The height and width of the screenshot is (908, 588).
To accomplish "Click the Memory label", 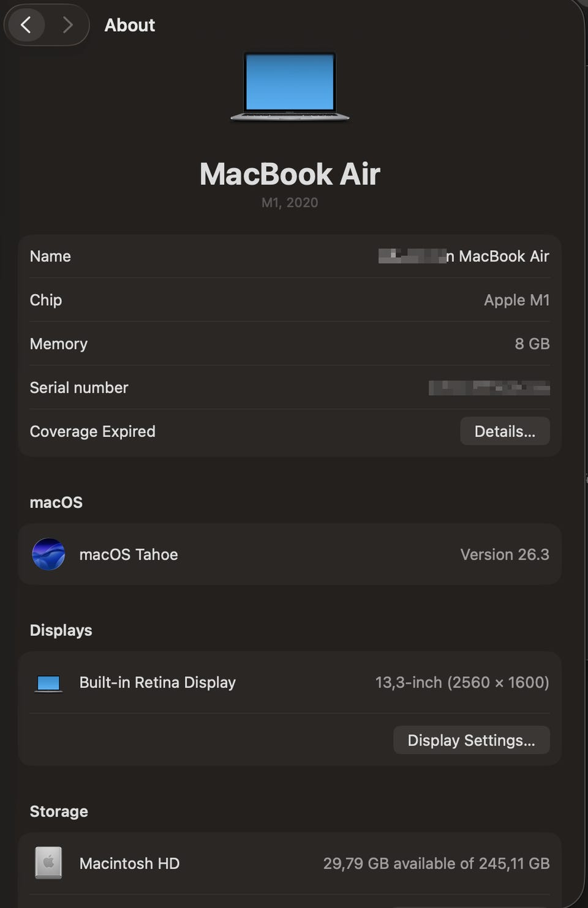I will click(59, 344).
